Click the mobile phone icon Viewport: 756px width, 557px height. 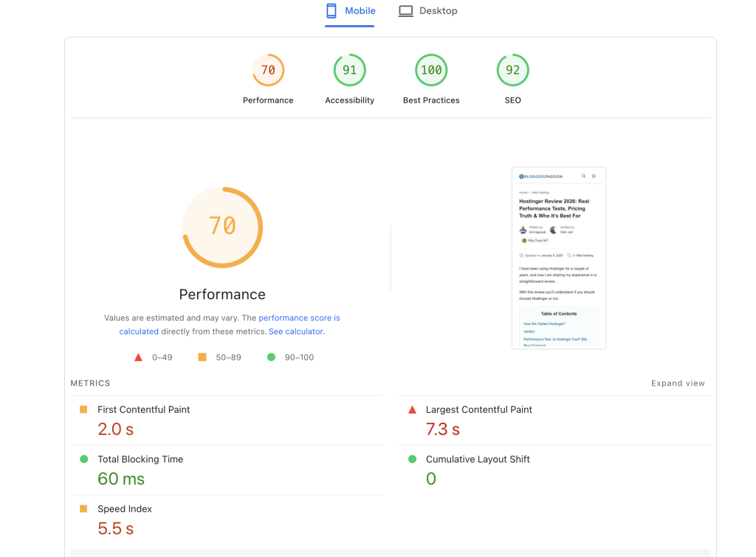[x=331, y=11]
